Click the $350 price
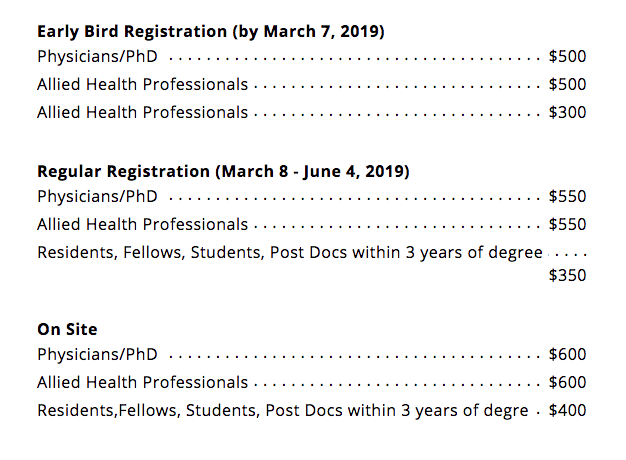This screenshot has height=460, width=626. coord(567,276)
